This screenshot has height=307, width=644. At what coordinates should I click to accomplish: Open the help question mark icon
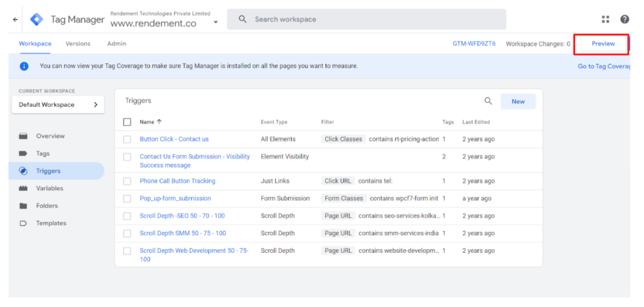point(625,19)
